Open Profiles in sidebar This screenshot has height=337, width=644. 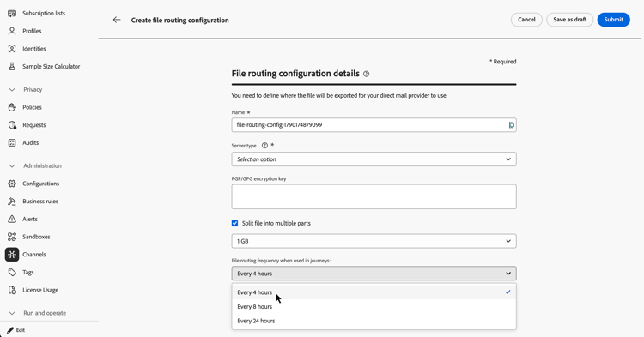(x=32, y=31)
